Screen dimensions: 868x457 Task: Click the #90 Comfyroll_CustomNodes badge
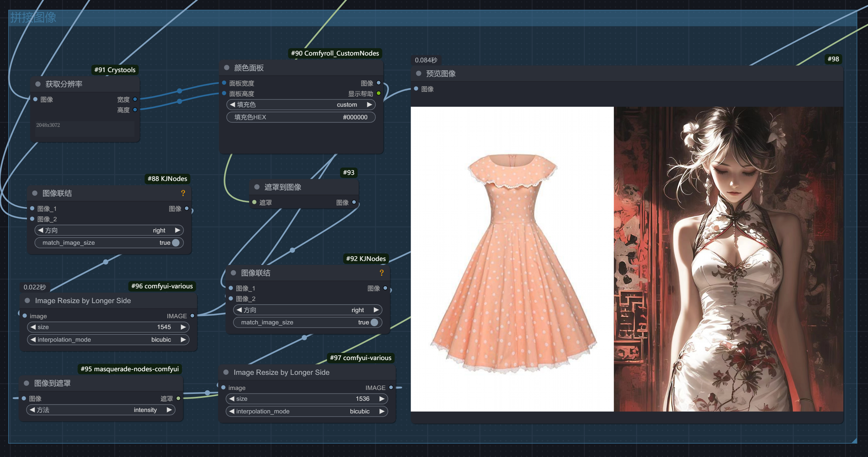coord(335,53)
